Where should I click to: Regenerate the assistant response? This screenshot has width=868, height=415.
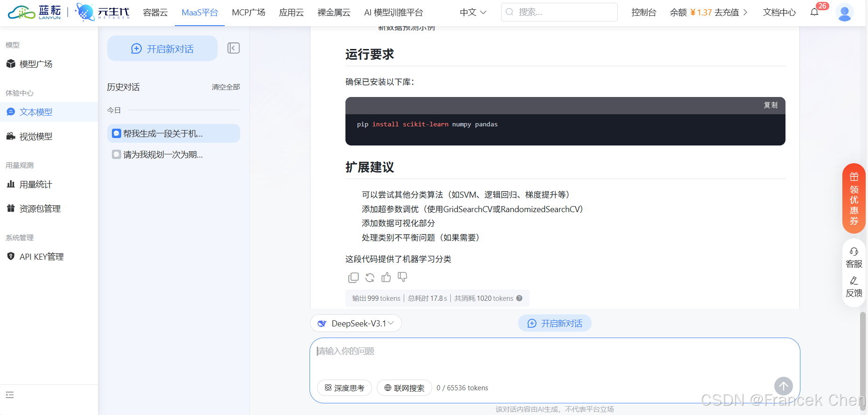(x=370, y=277)
